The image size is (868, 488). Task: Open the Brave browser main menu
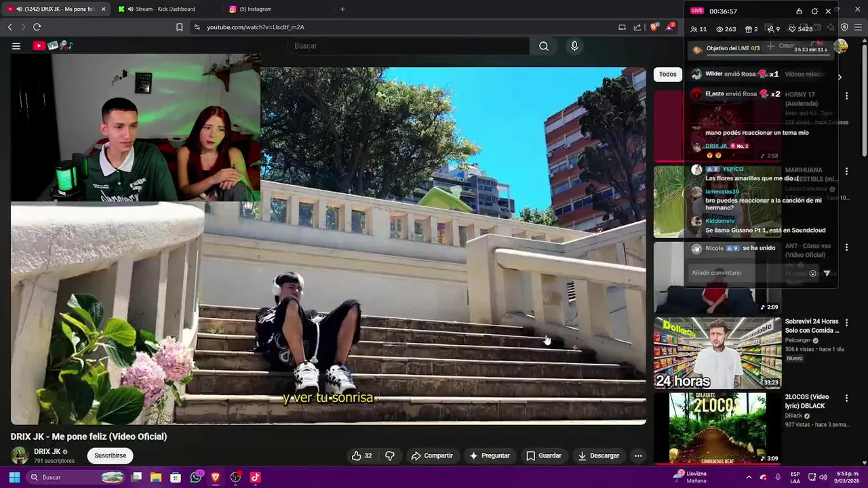(x=859, y=27)
